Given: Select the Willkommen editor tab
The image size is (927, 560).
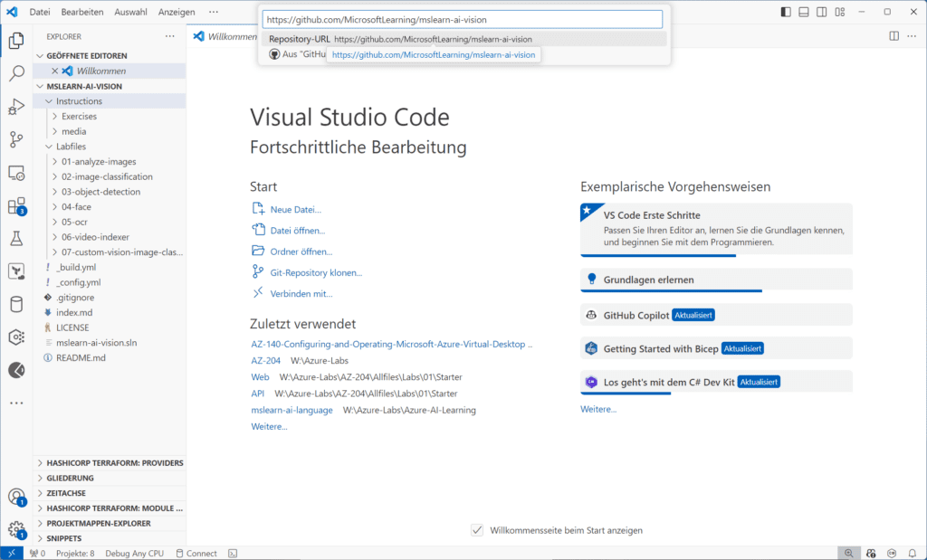Looking at the screenshot, I should click(225, 36).
